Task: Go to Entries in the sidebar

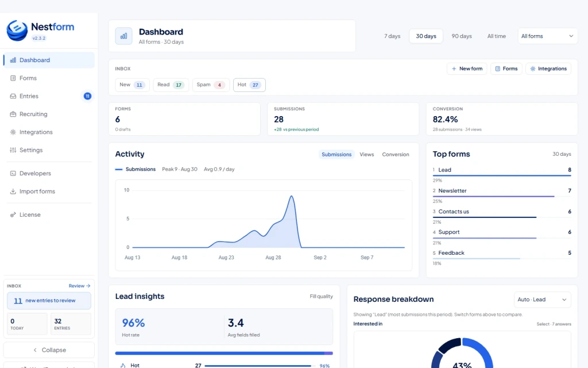Action: [x=49, y=96]
